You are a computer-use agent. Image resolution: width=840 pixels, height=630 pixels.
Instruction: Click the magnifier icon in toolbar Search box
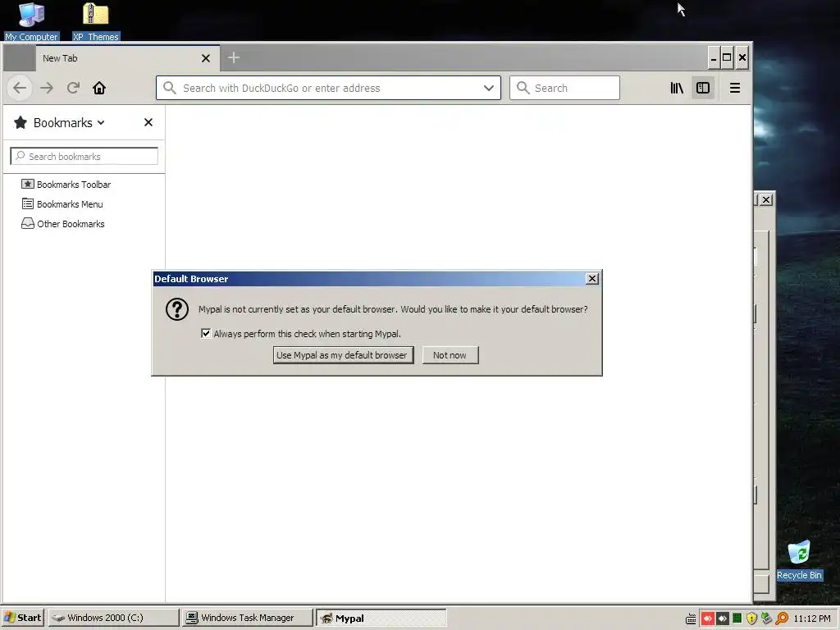pos(523,88)
